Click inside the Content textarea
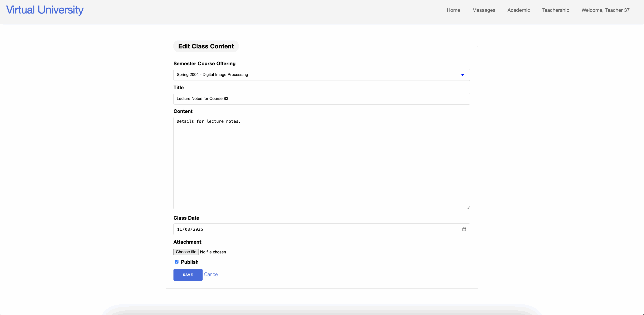The width and height of the screenshot is (644, 315). pyautogui.click(x=321, y=163)
